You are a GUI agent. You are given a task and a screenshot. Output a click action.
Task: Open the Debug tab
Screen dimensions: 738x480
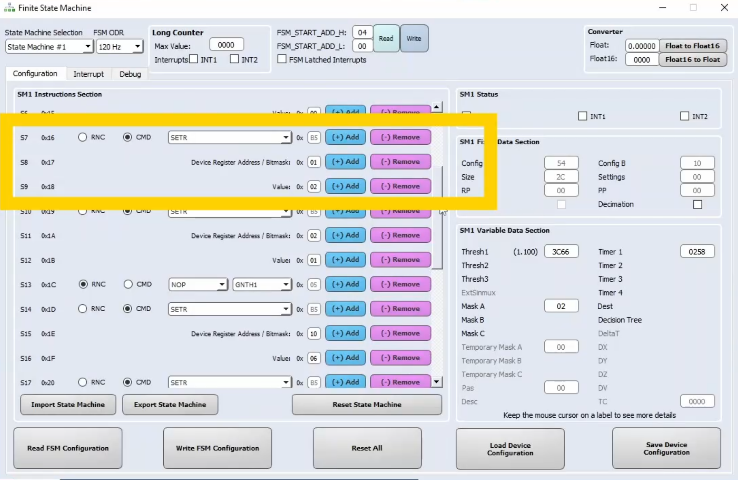(x=130, y=74)
